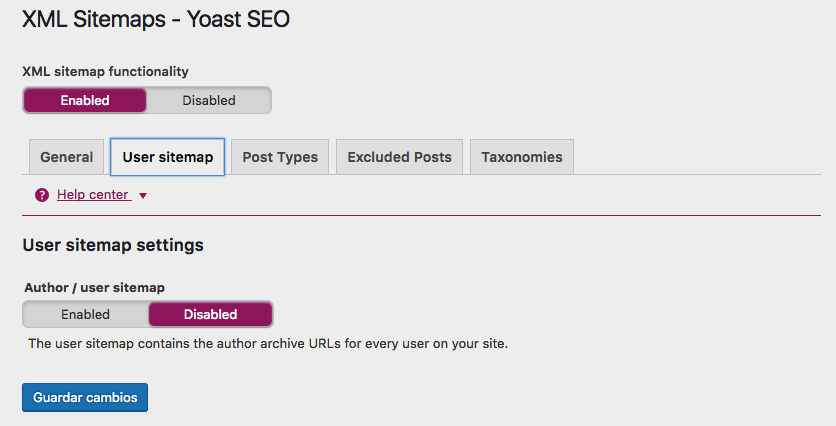Expand the Help center dropdown arrow
This screenshot has width=836, height=426.
pos(143,196)
